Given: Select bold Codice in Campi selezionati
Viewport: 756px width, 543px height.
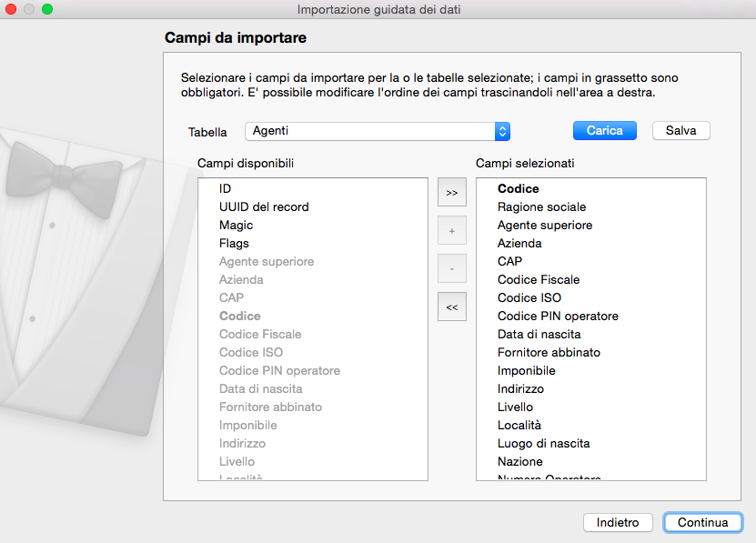Looking at the screenshot, I should click(x=519, y=188).
